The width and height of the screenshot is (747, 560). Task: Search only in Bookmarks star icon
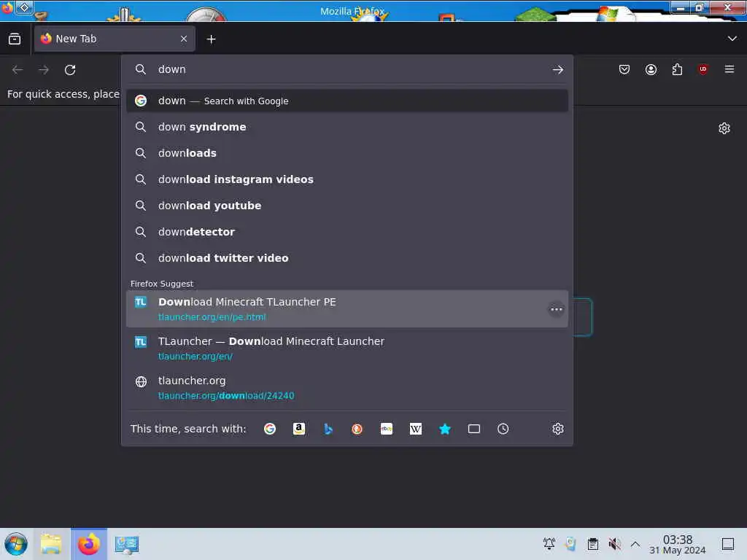point(444,429)
